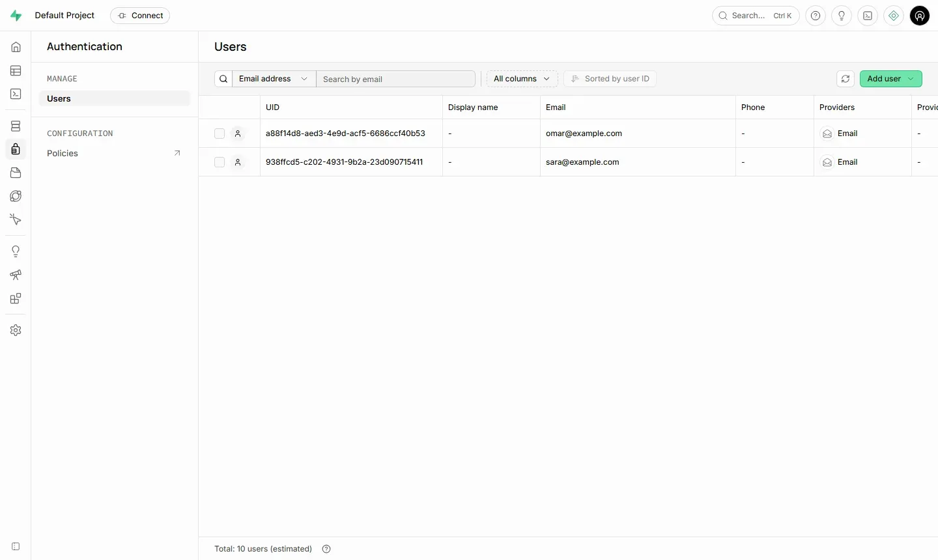
Task: Focus the Search by email field
Action: coord(395,79)
